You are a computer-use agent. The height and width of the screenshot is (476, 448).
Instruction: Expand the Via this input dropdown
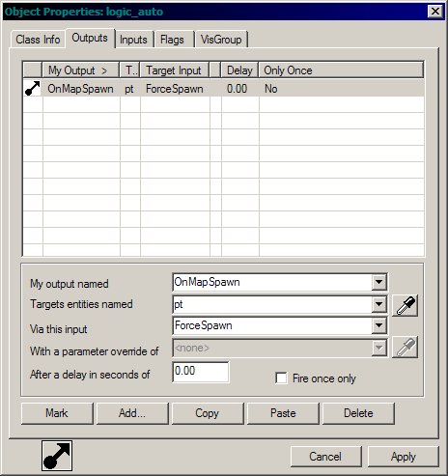pos(378,325)
